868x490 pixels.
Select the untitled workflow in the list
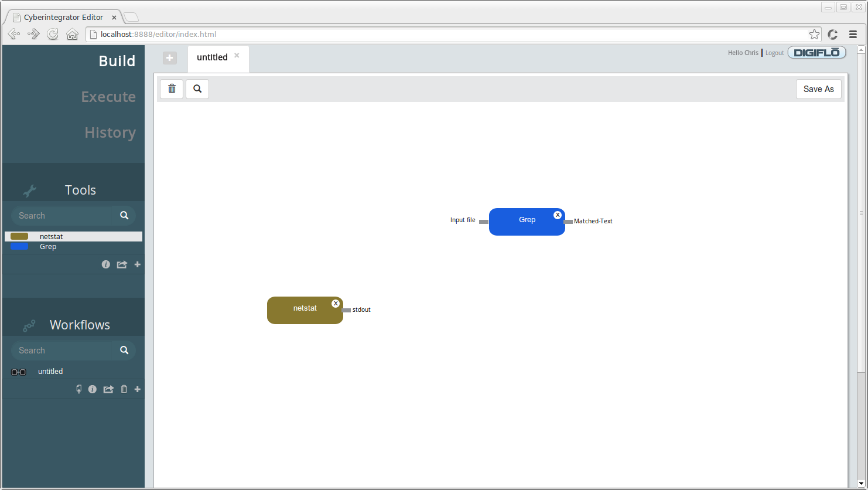50,372
